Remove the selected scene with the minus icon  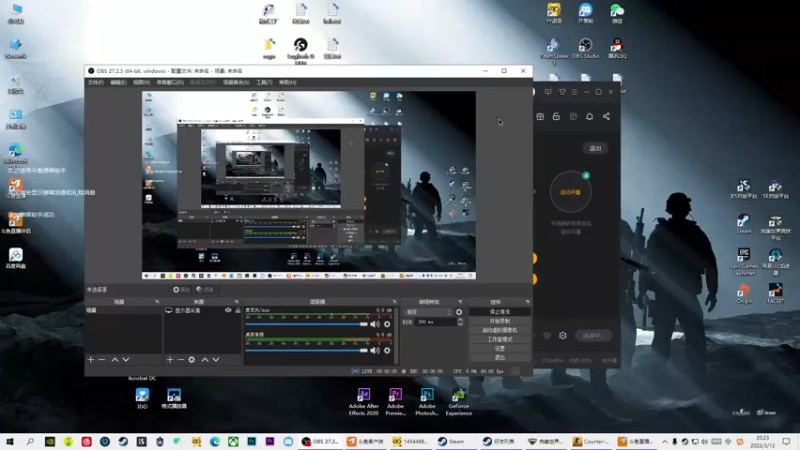[102, 360]
